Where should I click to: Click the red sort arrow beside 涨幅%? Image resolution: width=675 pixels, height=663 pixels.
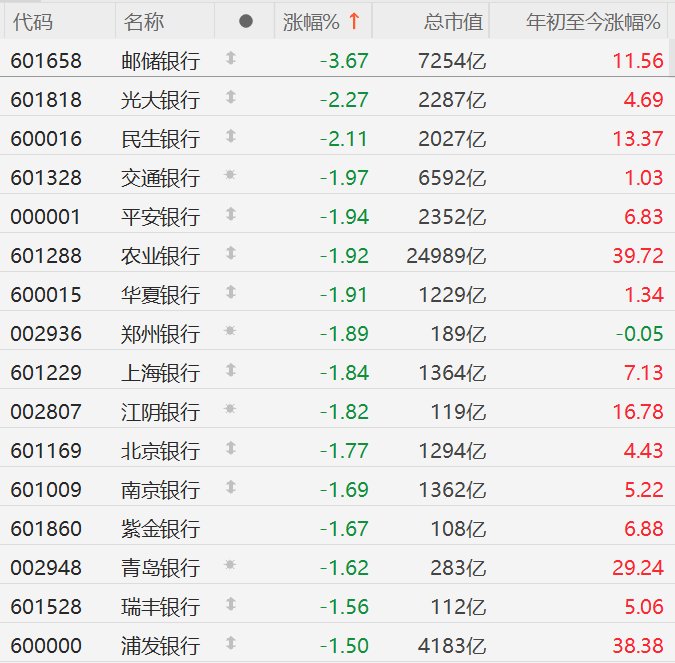354,21
